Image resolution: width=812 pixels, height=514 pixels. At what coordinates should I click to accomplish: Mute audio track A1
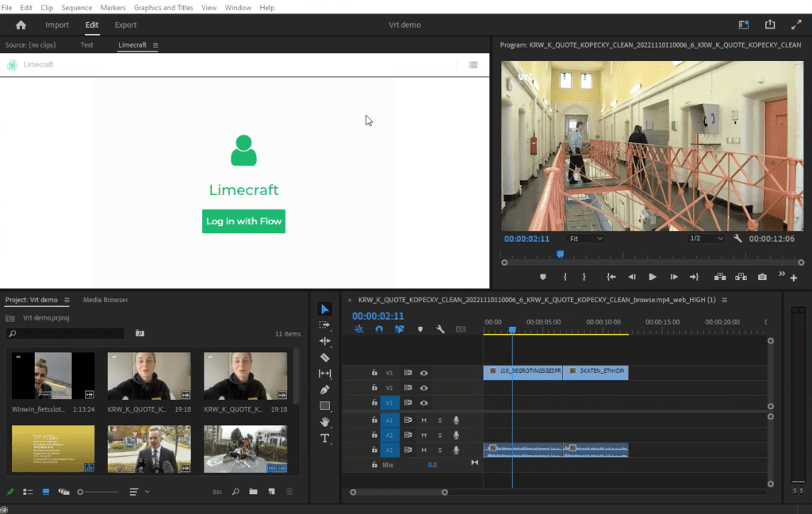pos(423,420)
